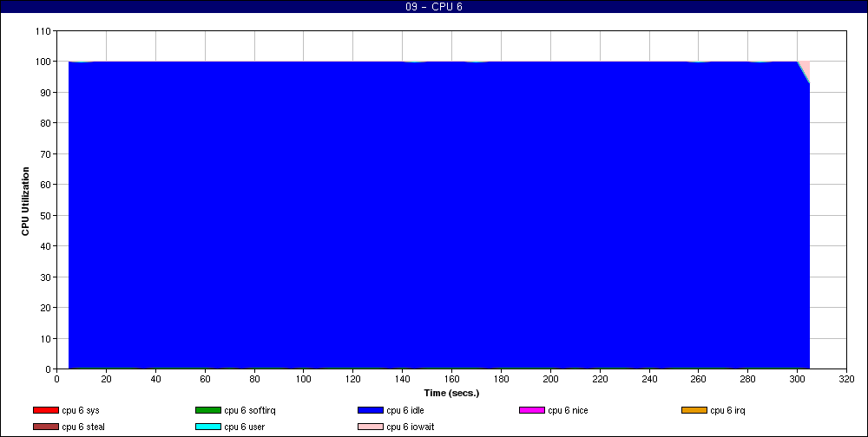This screenshot has height=437, width=868.
Task: Click the 'CPU Utilization' y-axis label
Action: pyautogui.click(x=25, y=201)
